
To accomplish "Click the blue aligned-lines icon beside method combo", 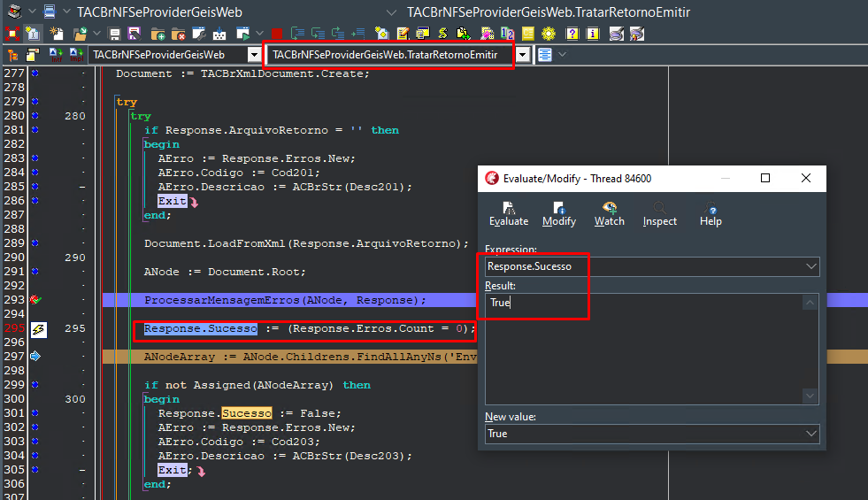I will pos(545,55).
